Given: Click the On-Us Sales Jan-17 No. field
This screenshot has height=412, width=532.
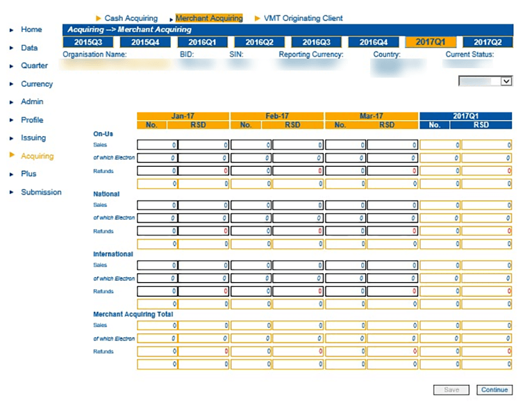Looking at the screenshot, I should point(157,145).
